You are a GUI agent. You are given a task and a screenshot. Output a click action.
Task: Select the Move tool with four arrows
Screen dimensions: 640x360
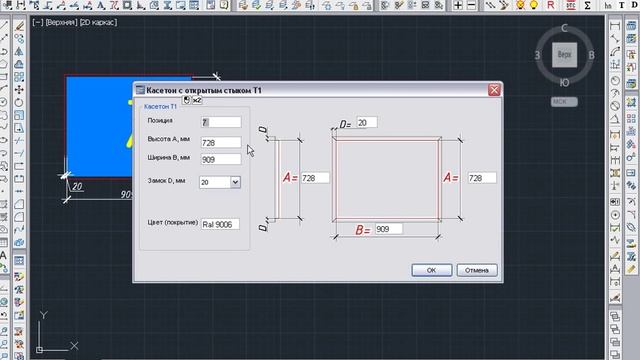[x=19, y=89]
